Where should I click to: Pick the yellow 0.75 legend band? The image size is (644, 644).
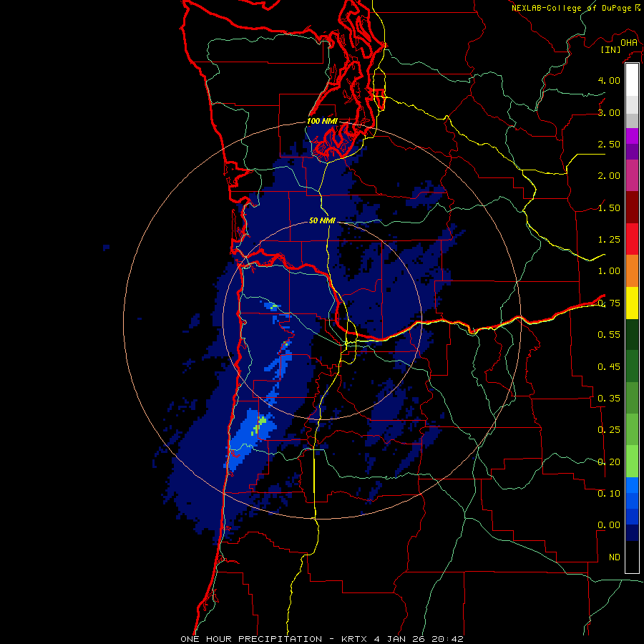pos(632,303)
